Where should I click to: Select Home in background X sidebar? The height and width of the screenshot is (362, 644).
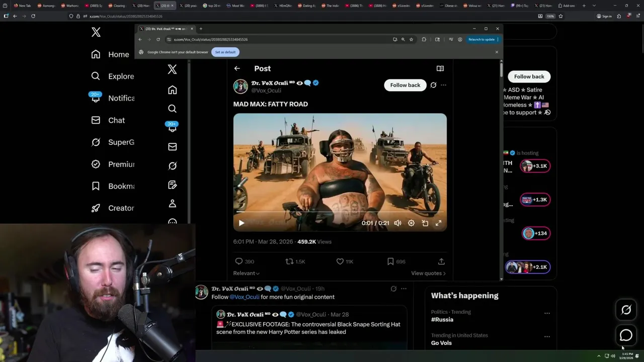(x=110, y=54)
